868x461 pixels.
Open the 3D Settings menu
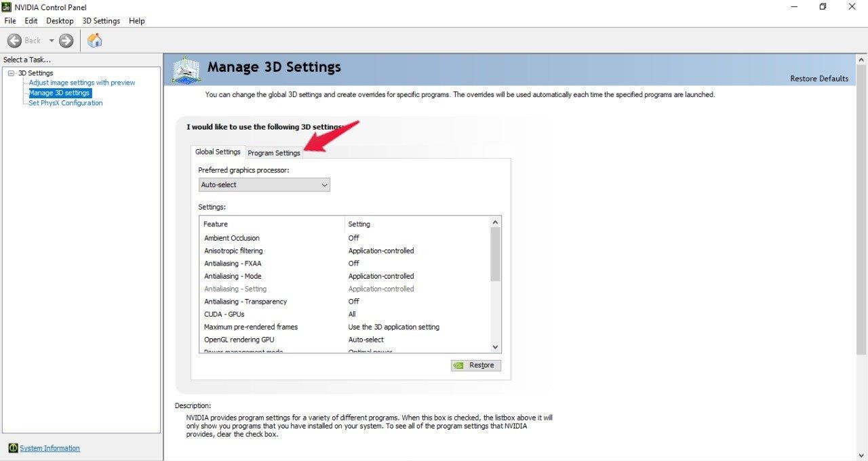(101, 21)
